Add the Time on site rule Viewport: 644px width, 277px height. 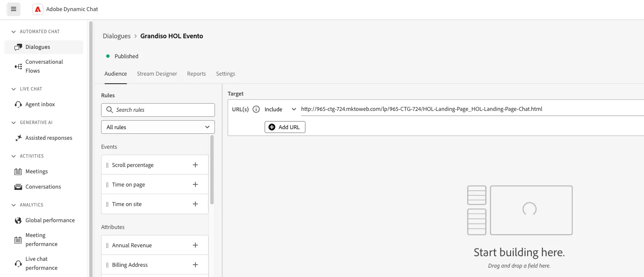coord(195,204)
